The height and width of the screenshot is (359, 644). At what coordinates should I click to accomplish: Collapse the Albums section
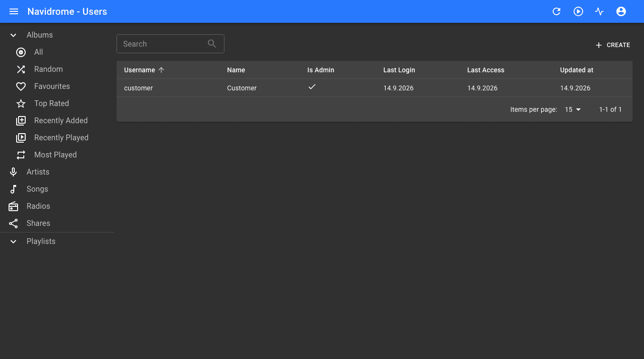coord(13,35)
